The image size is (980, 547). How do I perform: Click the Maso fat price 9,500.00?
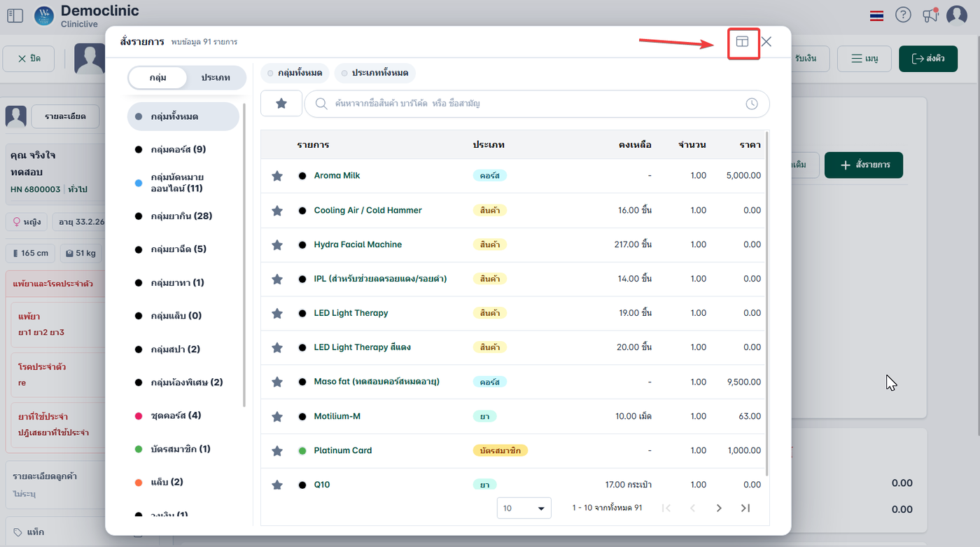tap(744, 382)
